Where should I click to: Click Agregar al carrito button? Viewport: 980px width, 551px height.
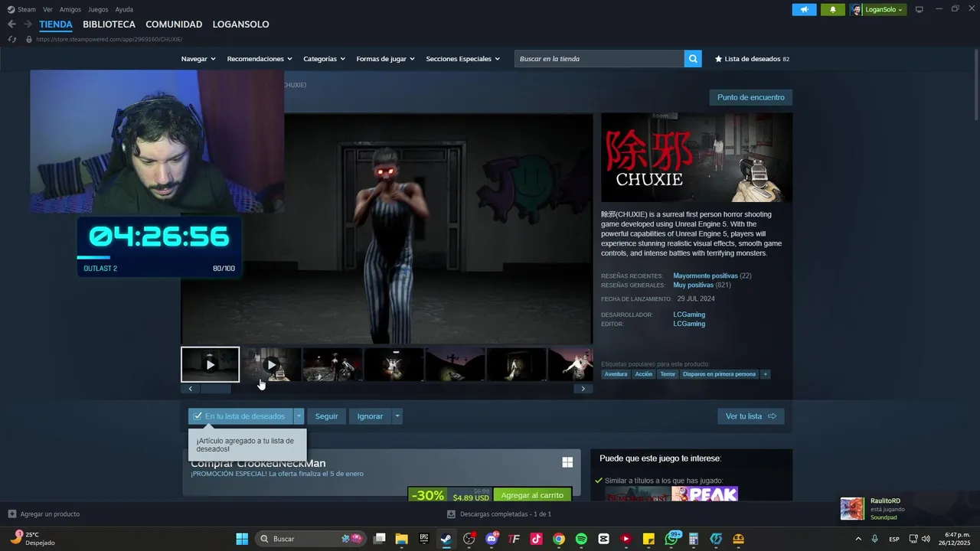tap(532, 495)
